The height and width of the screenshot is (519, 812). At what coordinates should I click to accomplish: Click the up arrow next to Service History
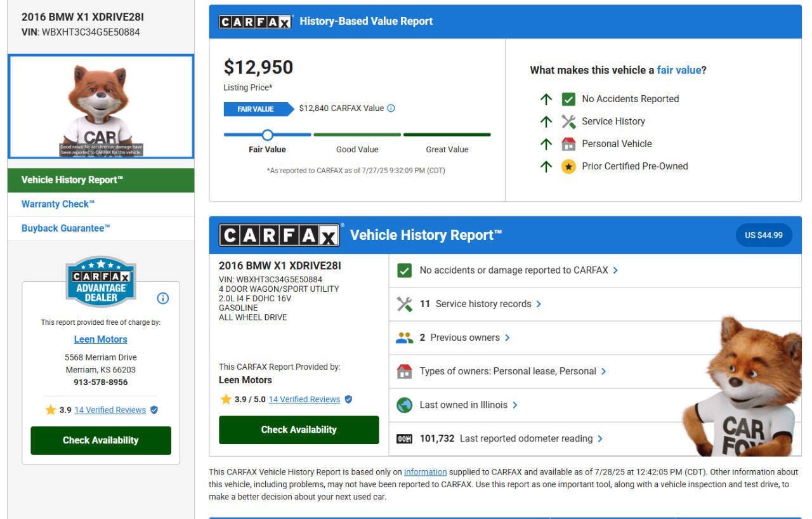tap(546, 121)
